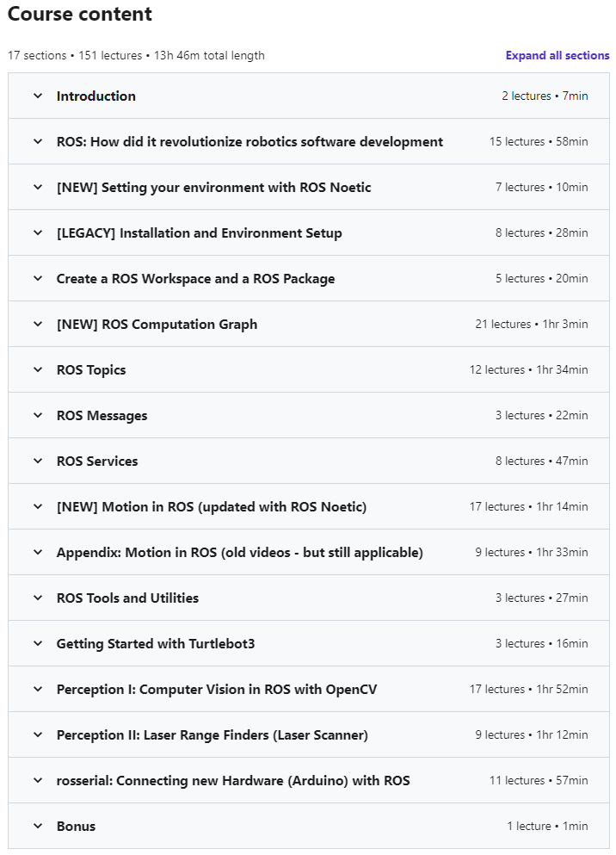Image resolution: width=616 pixels, height=855 pixels.
Task: Expand chevron for Getting Started with Turtlebot3
Action: click(x=38, y=643)
